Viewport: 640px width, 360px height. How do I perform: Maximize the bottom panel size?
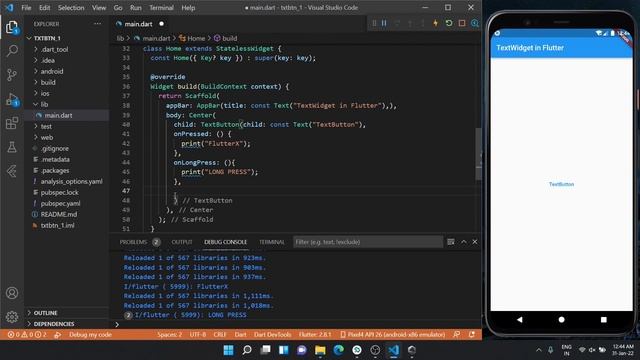464,242
